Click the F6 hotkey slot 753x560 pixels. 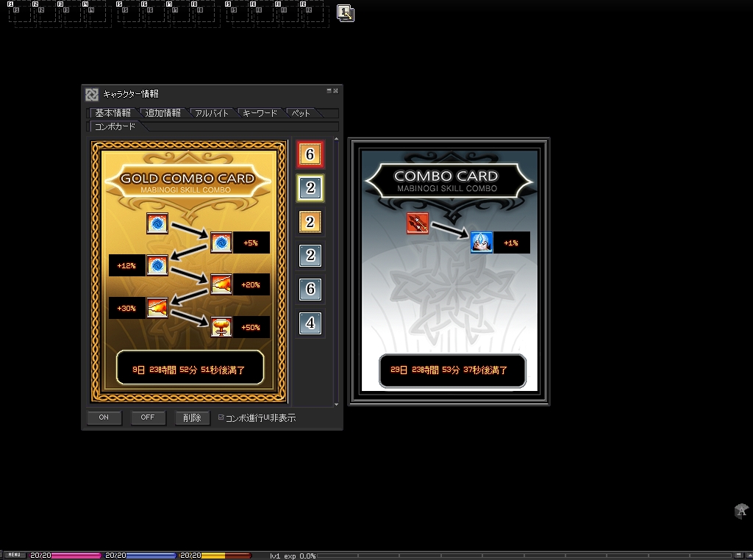153,12
